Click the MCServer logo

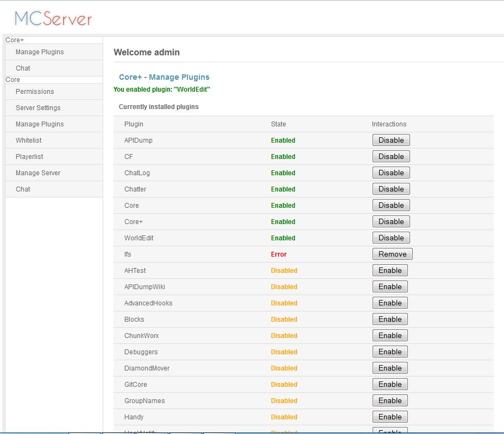53,18
